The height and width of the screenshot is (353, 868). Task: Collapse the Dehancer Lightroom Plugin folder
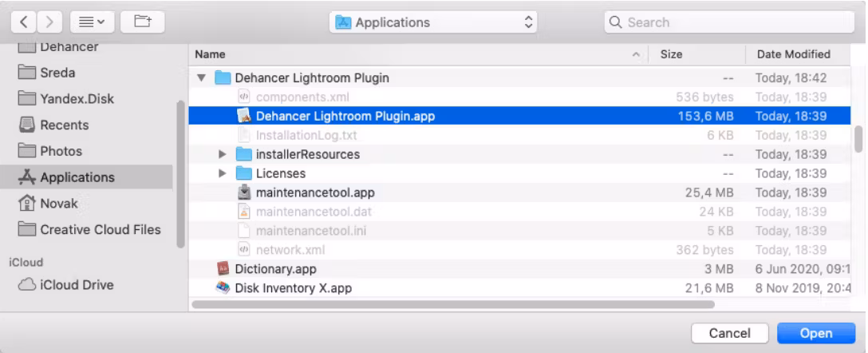202,78
